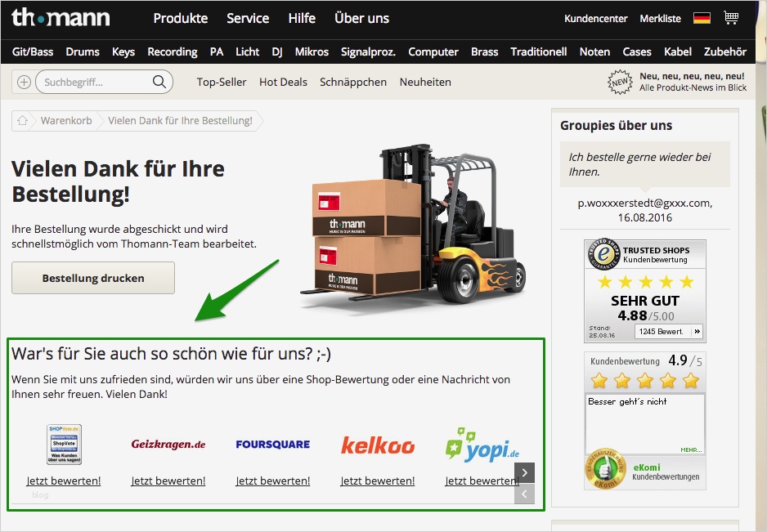The image size is (767, 532).
Task: Click the eKomi gold seal badge
Action: pos(606,469)
